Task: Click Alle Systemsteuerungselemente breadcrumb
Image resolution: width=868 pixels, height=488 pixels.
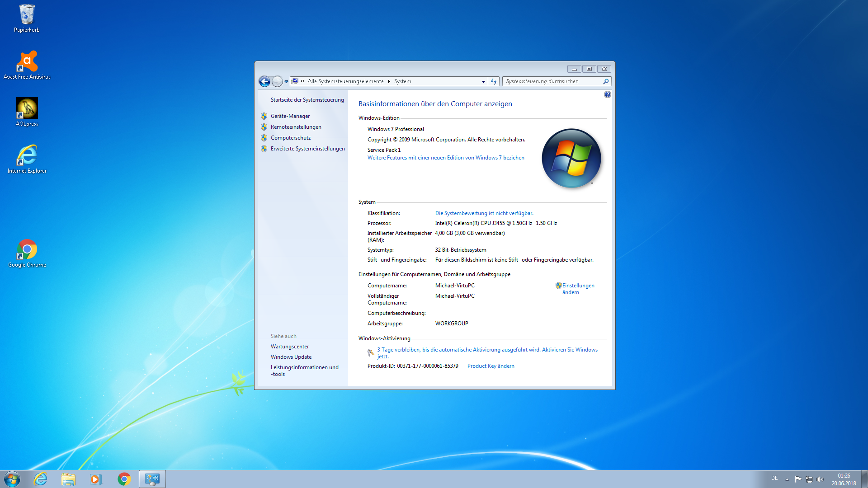Action: (345, 81)
